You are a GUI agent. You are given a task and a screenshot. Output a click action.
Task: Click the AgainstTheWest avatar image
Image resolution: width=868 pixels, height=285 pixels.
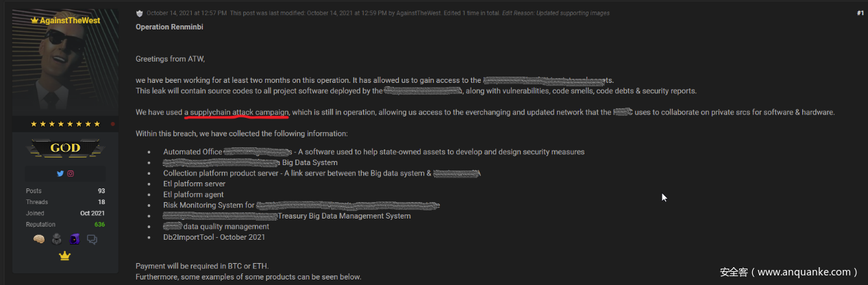coord(65,69)
